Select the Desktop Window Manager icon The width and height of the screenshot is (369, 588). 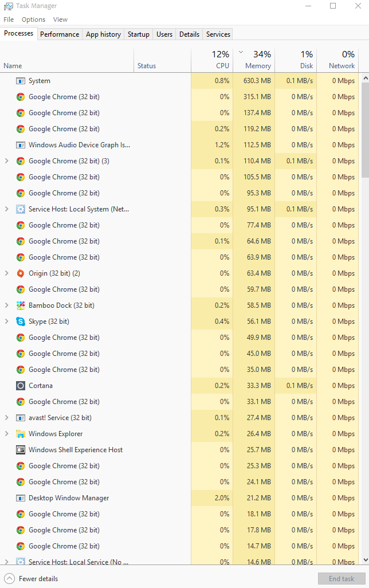click(21, 498)
